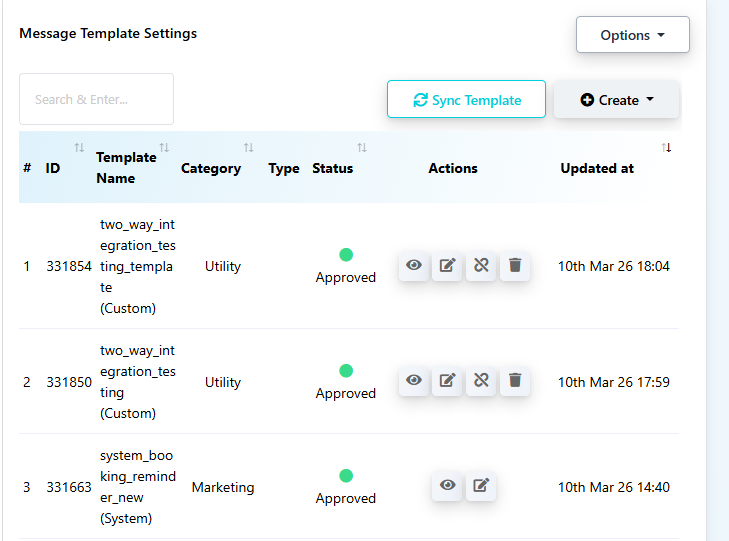The height and width of the screenshot is (541, 729).
Task: Edit template 331850 with pencil icon
Action: click(x=448, y=381)
